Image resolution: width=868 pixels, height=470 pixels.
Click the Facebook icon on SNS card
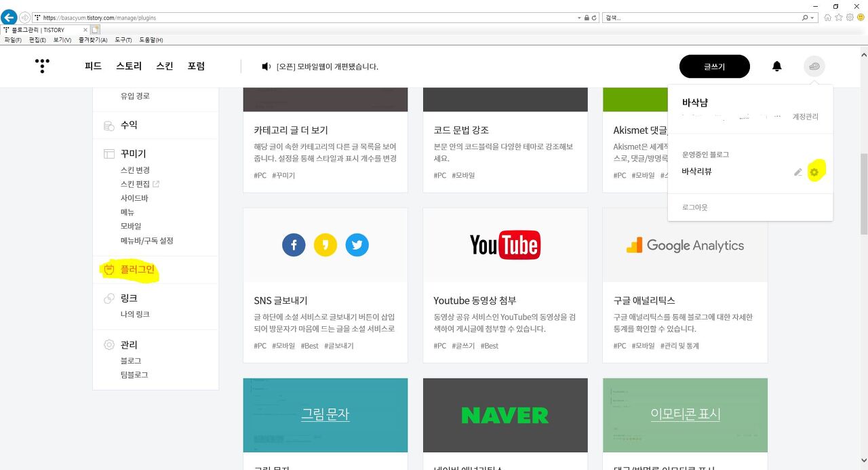[x=294, y=245]
